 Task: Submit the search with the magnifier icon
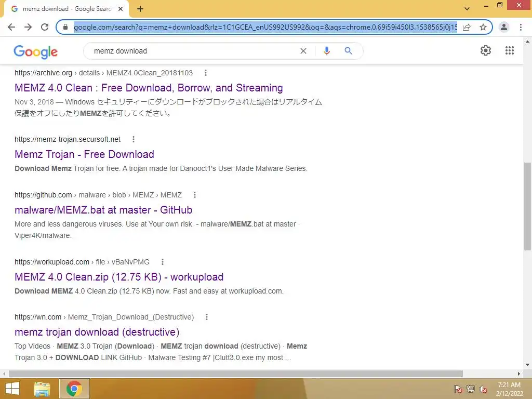tap(348, 51)
